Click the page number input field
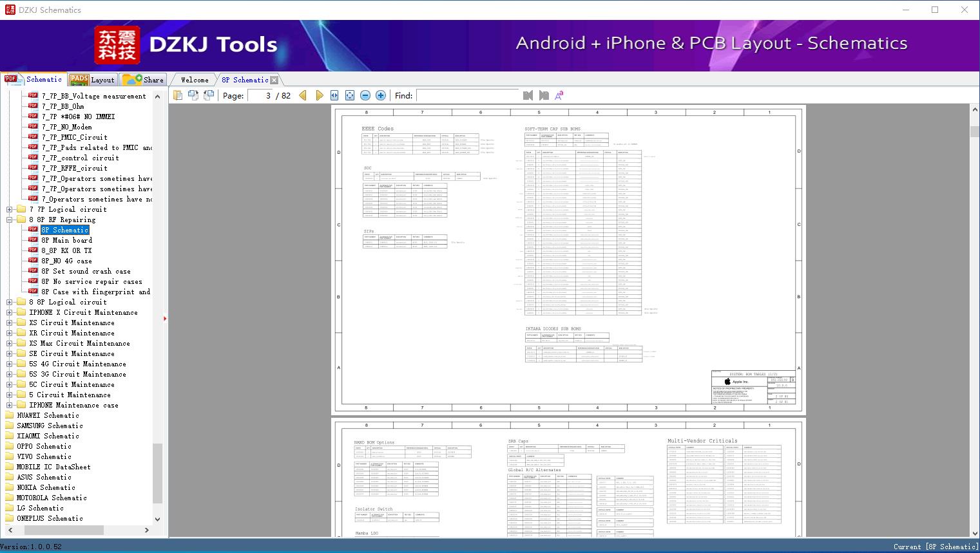 pos(260,95)
